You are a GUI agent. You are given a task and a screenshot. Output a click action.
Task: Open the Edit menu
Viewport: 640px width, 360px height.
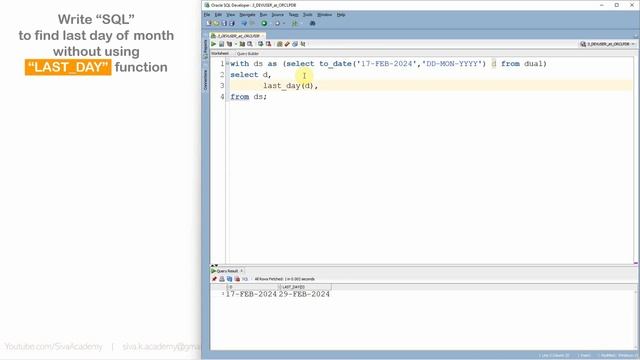pyautogui.click(x=218, y=15)
